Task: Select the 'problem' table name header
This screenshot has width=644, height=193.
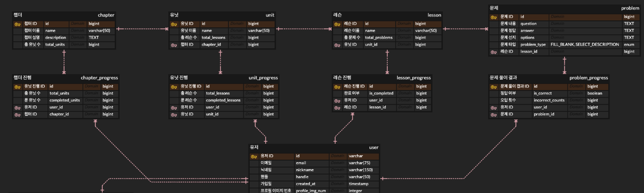Action: (630, 8)
